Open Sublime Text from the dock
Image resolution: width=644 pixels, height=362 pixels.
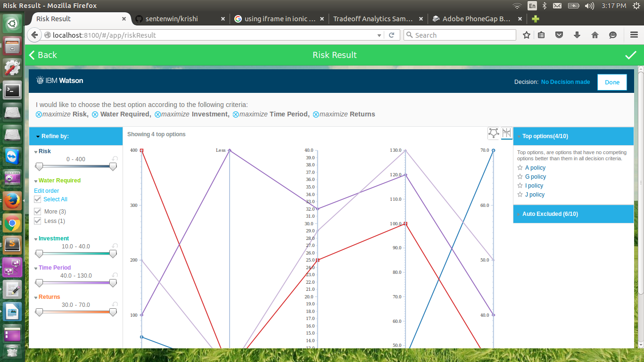tap(12, 245)
